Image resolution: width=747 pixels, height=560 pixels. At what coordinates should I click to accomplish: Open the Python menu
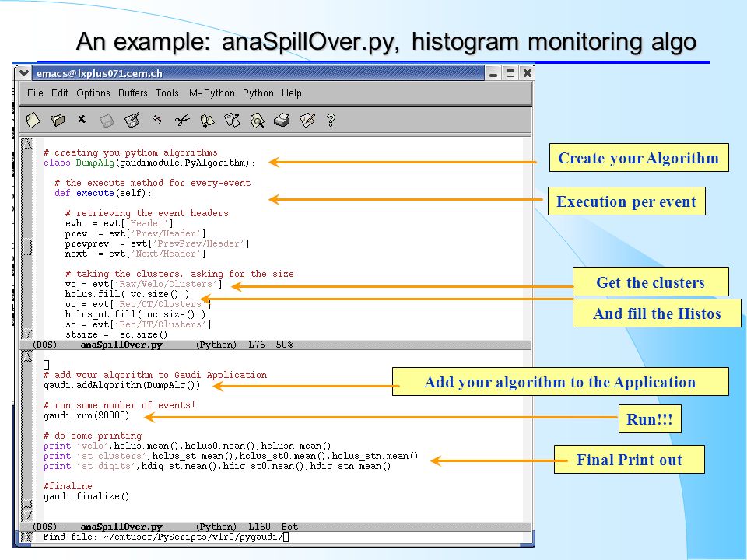(x=258, y=93)
